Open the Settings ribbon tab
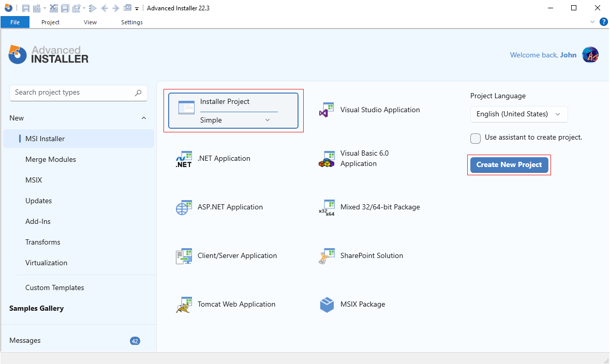Image resolution: width=610 pixels, height=364 pixels. tap(132, 22)
